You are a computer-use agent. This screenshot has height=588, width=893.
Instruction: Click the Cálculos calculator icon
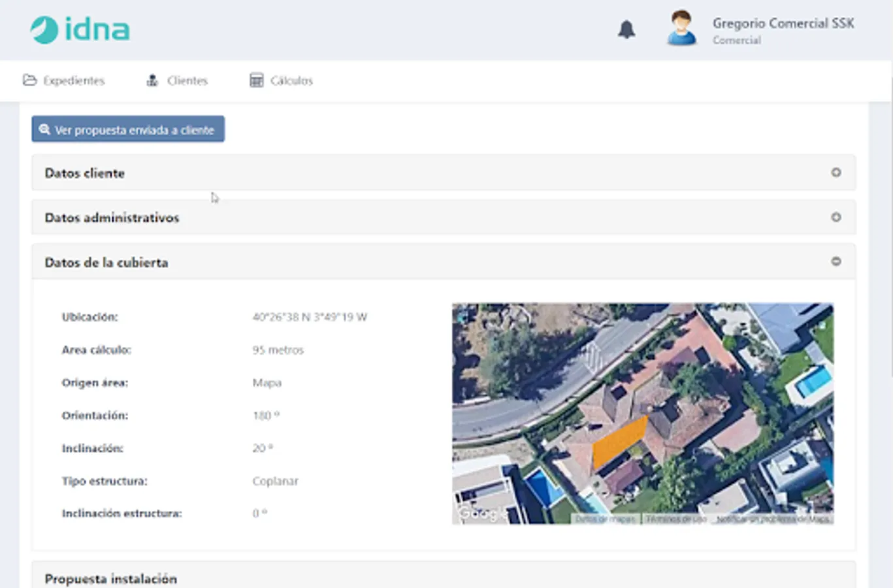coord(257,80)
